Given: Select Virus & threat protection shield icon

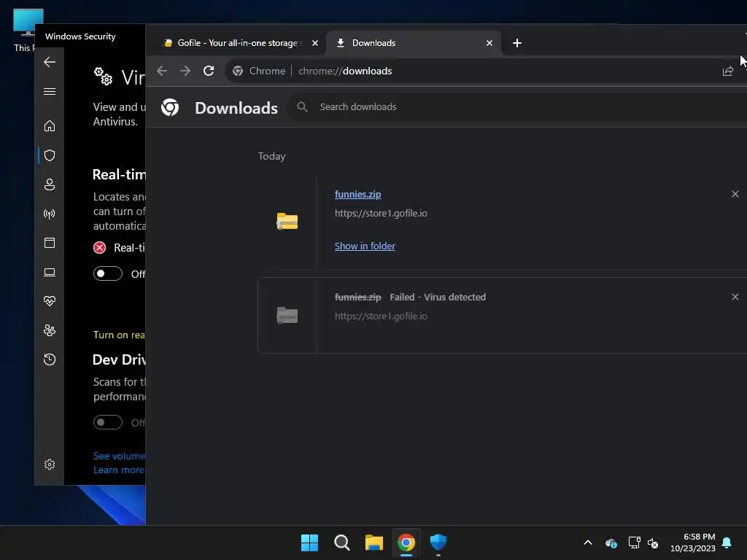Looking at the screenshot, I should coord(50,155).
